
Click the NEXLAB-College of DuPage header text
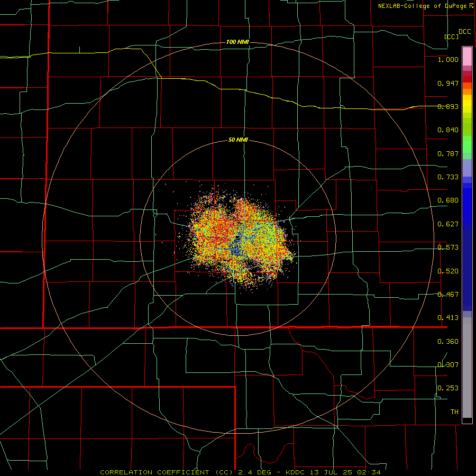tap(422, 6)
